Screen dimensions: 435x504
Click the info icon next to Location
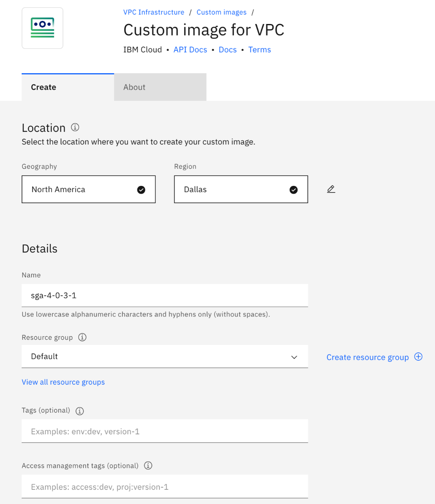(75, 127)
